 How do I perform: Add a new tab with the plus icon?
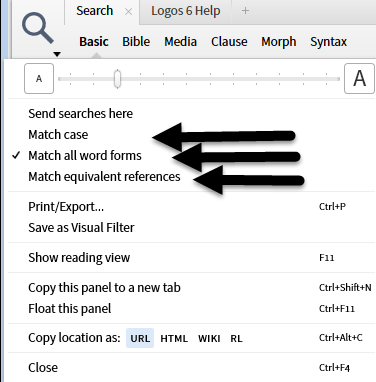pos(245,11)
